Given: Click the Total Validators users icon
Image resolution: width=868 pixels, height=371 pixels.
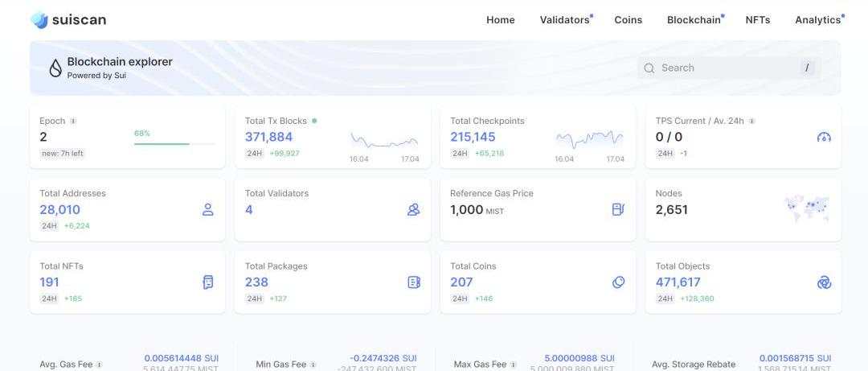Looking at the screenshot, I should pos(413,210).
